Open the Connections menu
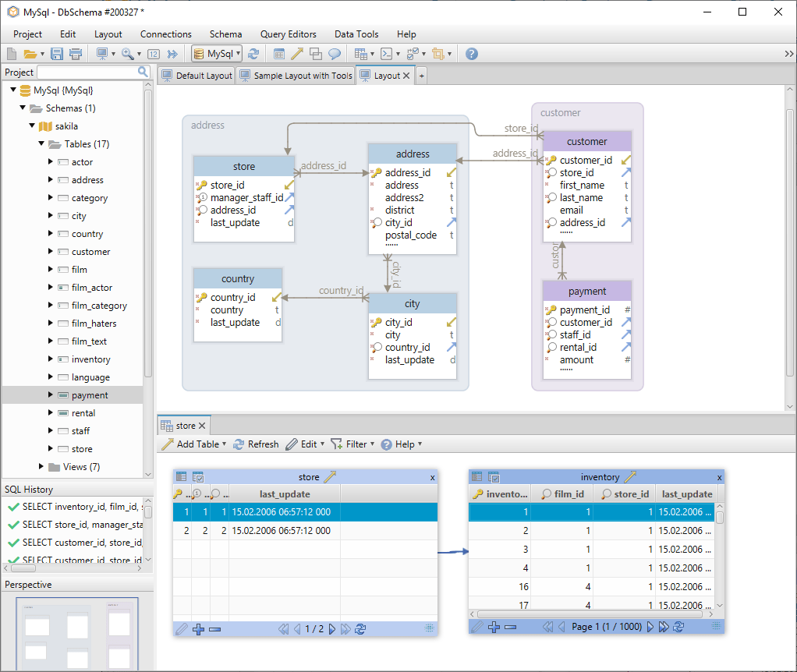The height and width of the screenshot is (672, 797). 165,34
